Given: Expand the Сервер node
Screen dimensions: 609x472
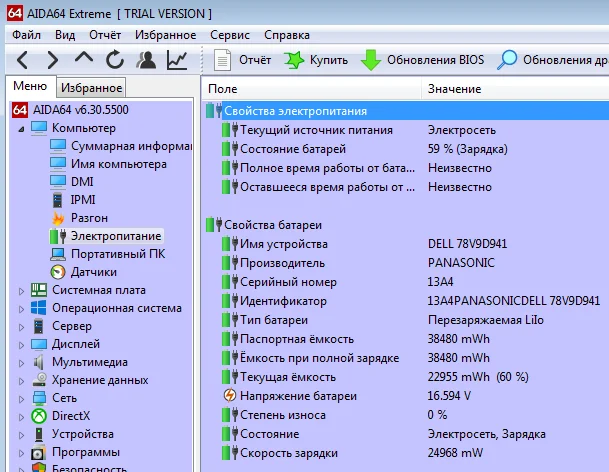Looking at the screenshot, I should 21,327.
